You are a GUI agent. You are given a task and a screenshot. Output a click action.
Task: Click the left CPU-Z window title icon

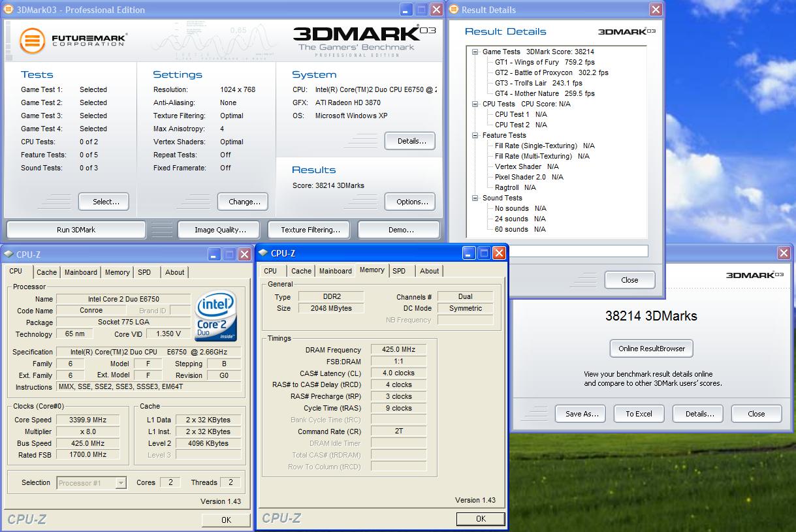click(8, 255)
